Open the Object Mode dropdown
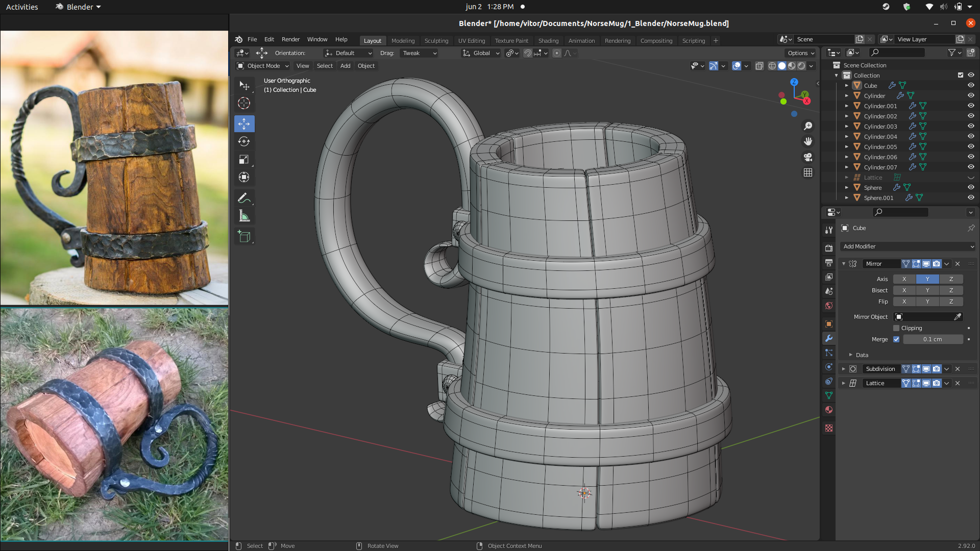The width and height of the screenshot is (980, 551). pyautogui.click(x=262, y=65)
